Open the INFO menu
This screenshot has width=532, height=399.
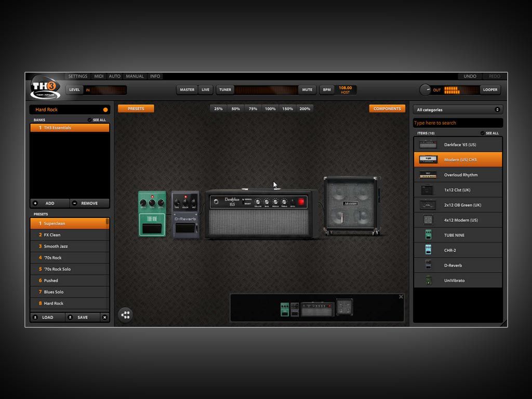tap(155, 76)
